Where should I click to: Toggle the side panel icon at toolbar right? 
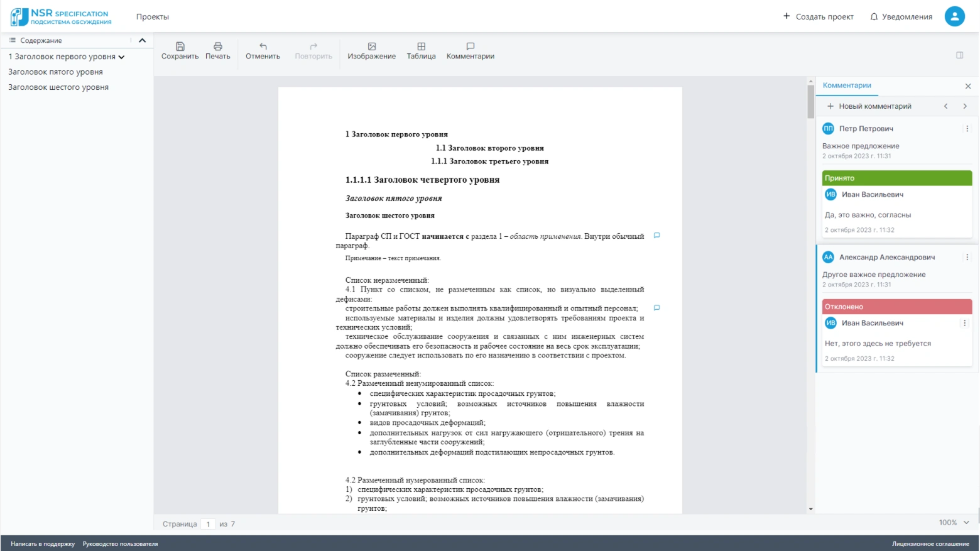point(959,55)
